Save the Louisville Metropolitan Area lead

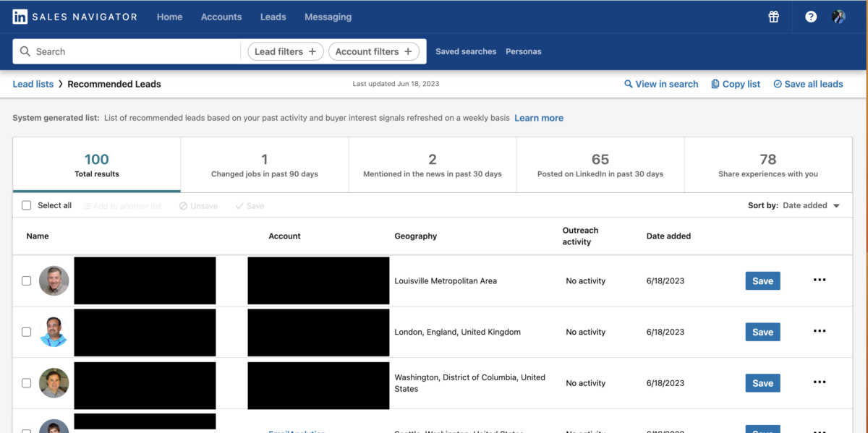pyautogui.click(x=762, y=280)
